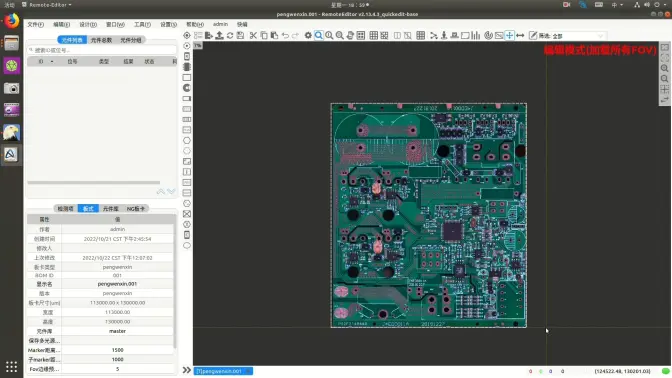Click the undo arrow icon
Screen dimensions: 672x378
point(285,36)
